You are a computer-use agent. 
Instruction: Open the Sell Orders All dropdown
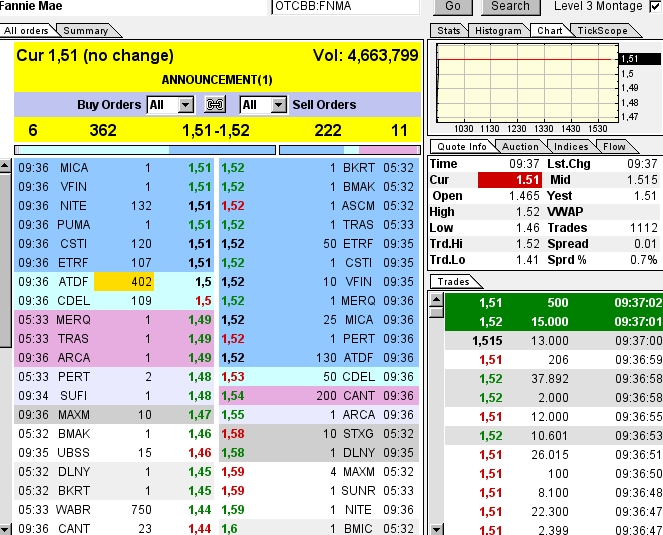(x=263, y=105)
